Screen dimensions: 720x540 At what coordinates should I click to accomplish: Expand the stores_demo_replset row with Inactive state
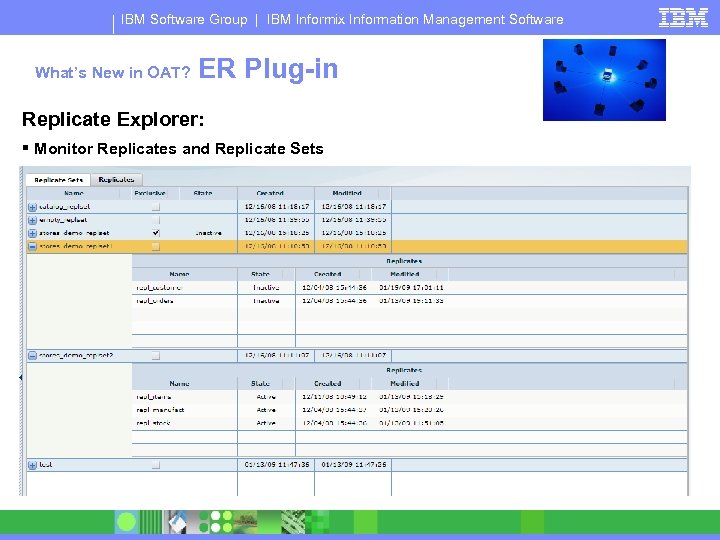pos(32,233)
